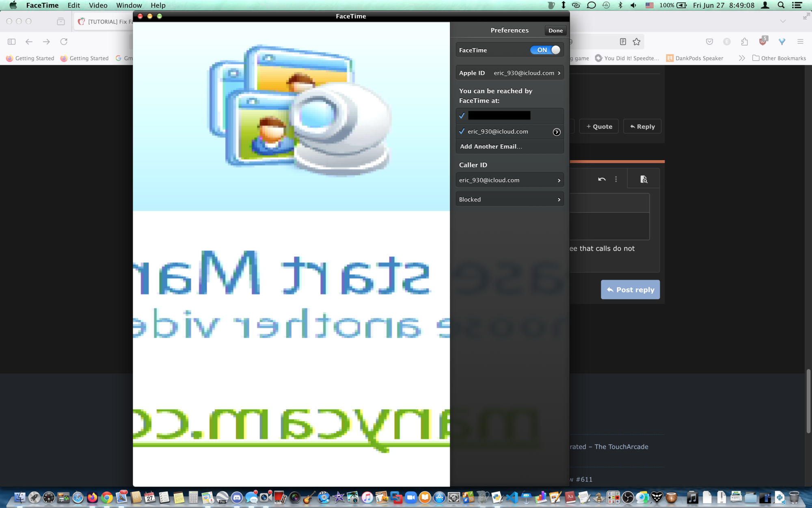Launch OBS from the Dock
This screenshot has width=812, height=508.
628,498
